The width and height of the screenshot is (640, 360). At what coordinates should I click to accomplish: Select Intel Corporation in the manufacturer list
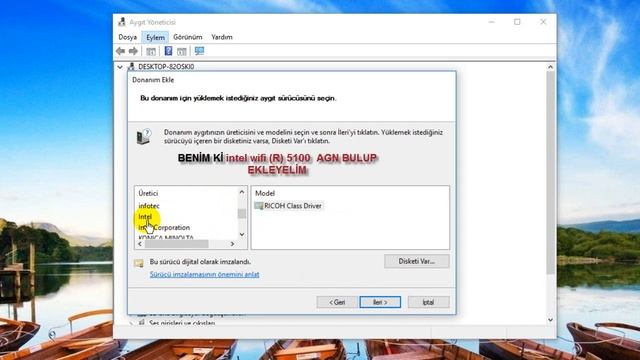click(x=164, y=227)
